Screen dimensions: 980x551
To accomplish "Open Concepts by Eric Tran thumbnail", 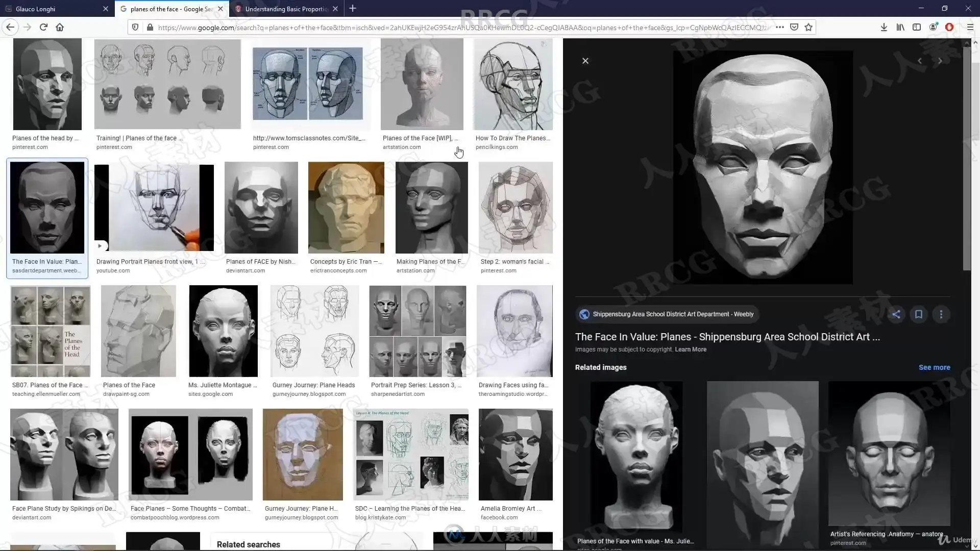I will (346, 208).
